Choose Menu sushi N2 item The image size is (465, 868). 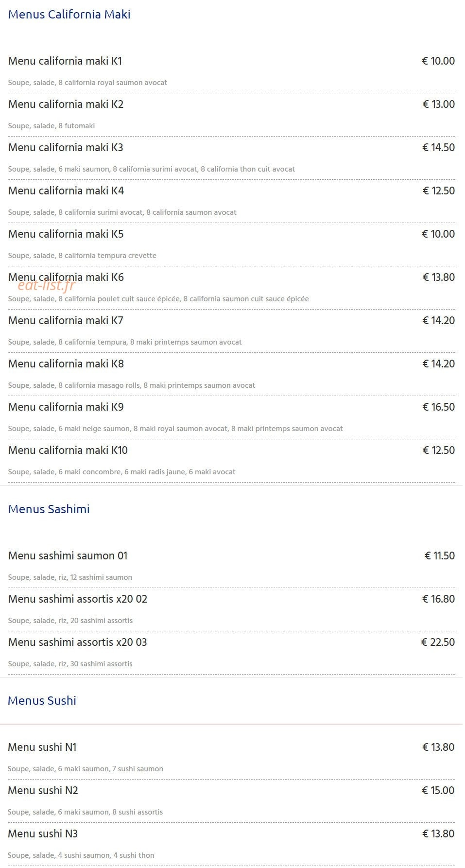click(x=43, y=790)
